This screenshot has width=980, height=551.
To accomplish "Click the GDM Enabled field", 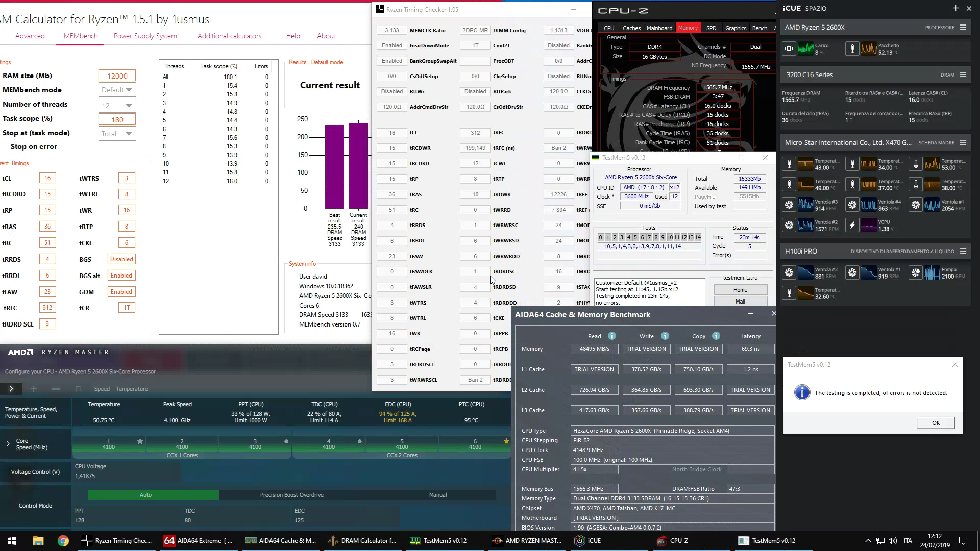I will click(x=121, y=292).
